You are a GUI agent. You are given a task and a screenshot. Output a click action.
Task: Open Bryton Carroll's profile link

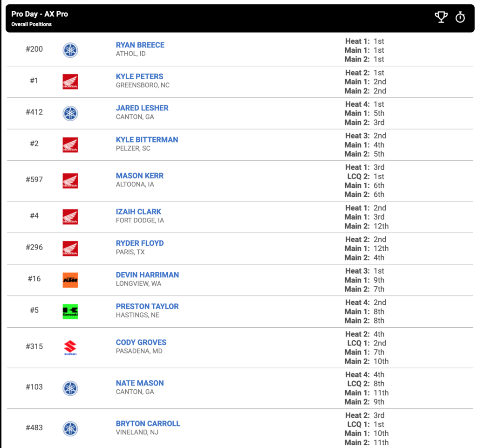pyautogui.click(x=148, y=424)
